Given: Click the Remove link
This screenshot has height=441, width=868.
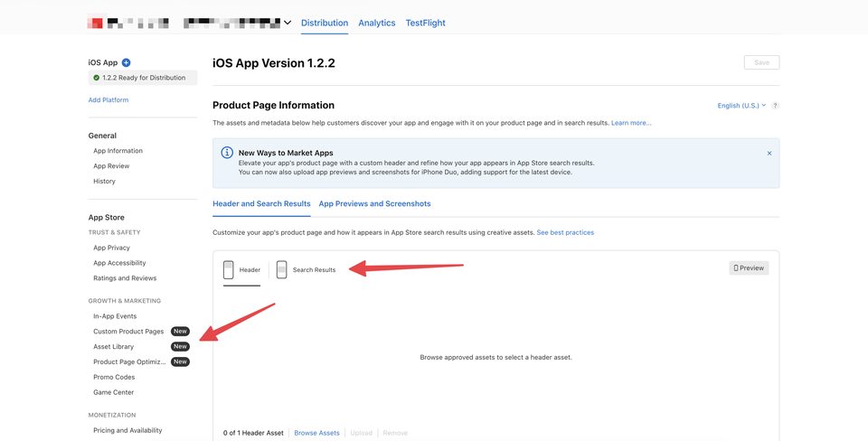Looking at the screenshot, I should pyautogui.click(x=395, y=433).
